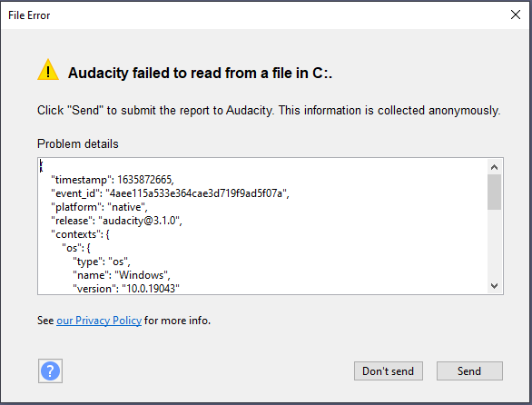Open the Privacy Policy link
This screenshot has width=532, height=405.
pos(99,321)
